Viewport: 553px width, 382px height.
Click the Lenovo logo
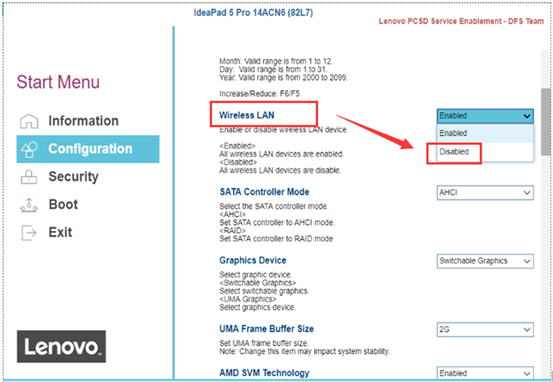point(61,346)
